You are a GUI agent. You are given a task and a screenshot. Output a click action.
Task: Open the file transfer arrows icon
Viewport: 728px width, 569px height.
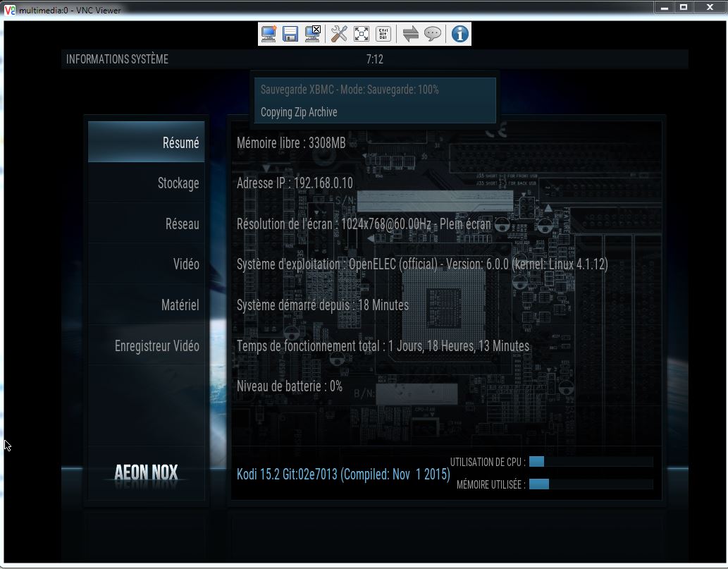pyautogui.click(x=410, y=34)
